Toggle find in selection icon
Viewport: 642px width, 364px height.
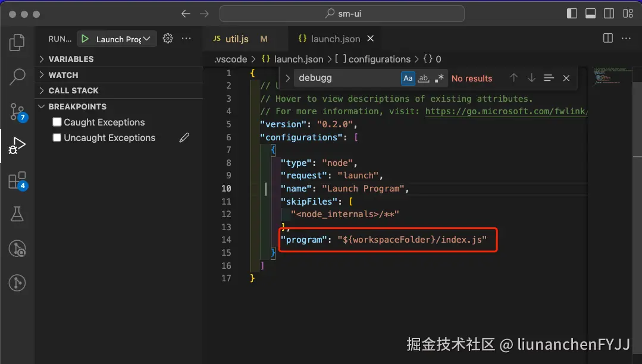click(x=549, y=78)
